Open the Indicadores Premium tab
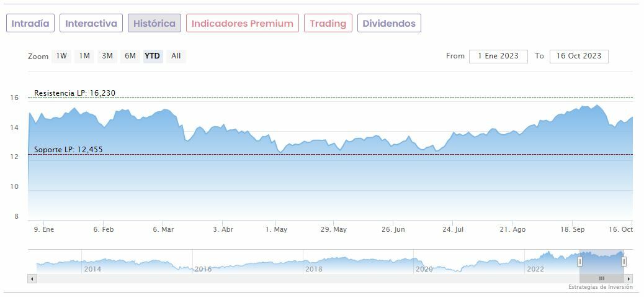Viewport: 644px width, 297px height. click(242, 24)
